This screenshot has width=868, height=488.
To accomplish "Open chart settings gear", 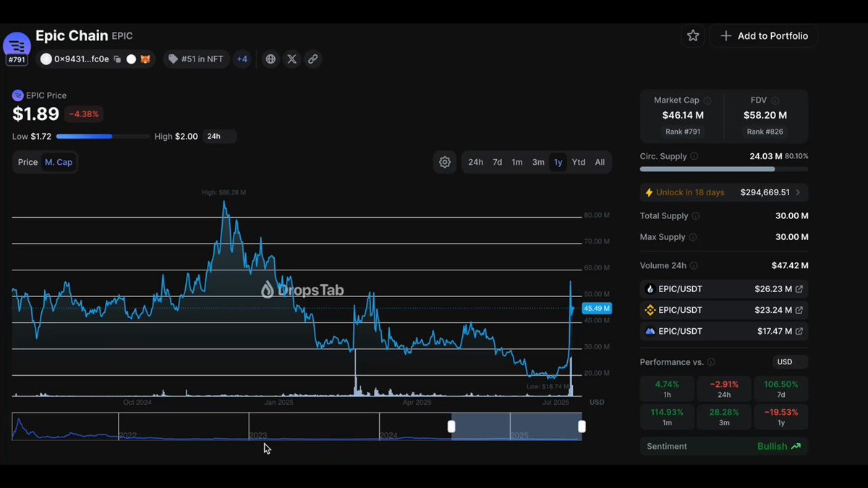I will click(x=445, y=162).
